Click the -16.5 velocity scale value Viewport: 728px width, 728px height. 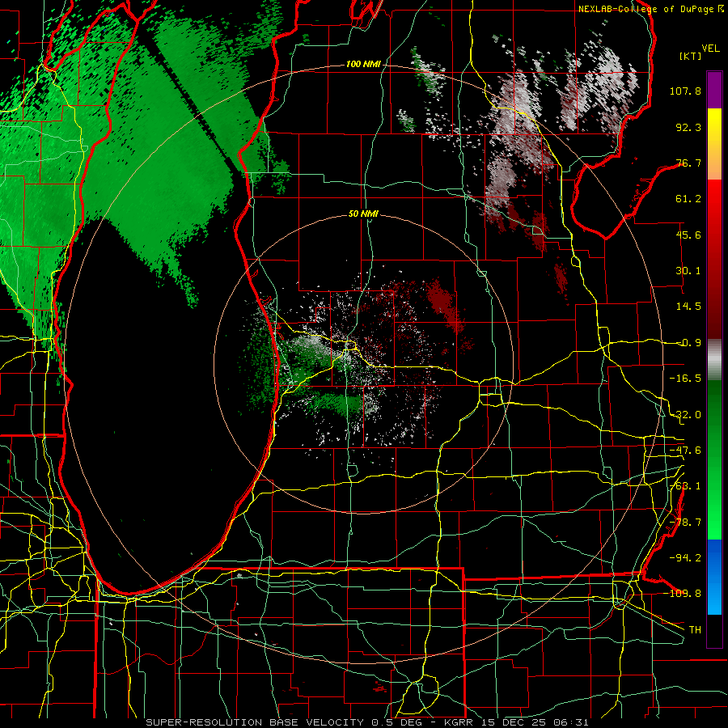click(685, 379)
